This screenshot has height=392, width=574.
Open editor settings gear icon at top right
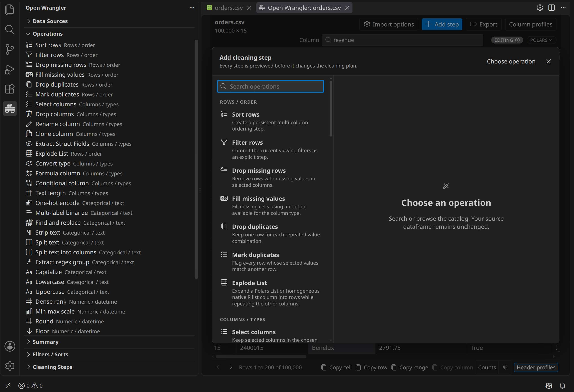click(x=540, y=8)
